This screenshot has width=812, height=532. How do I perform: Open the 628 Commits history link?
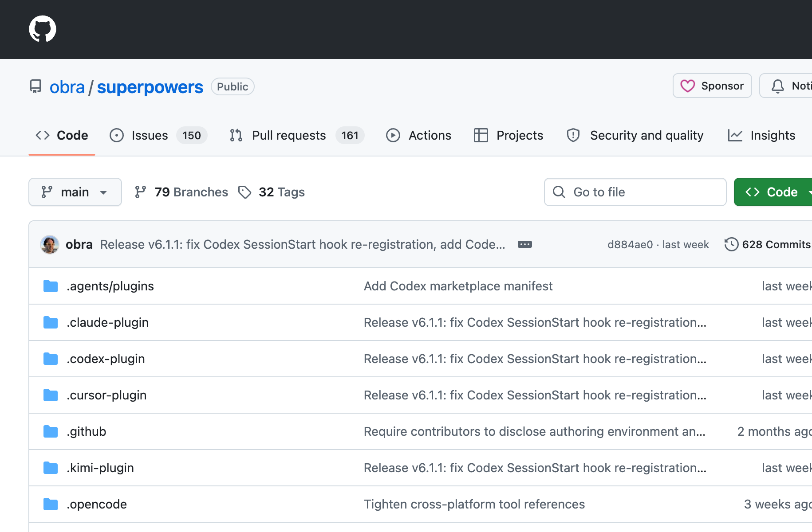[768, 244]
